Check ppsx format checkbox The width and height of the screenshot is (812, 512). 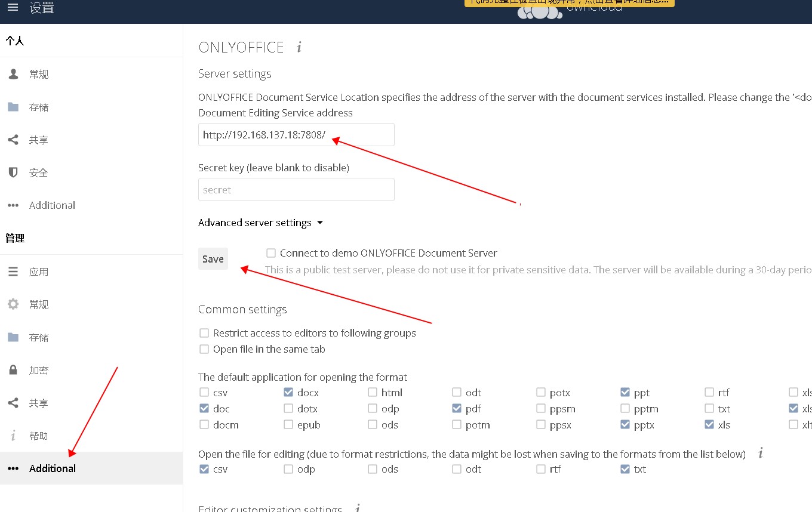tap(541, 425)
